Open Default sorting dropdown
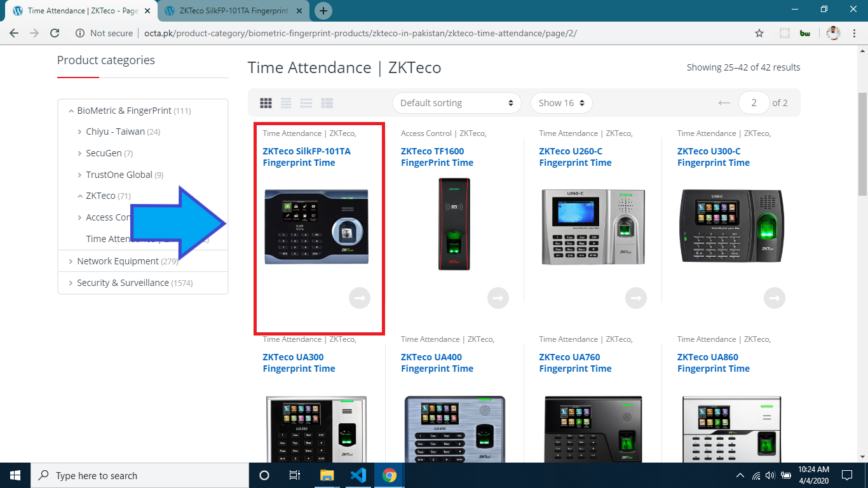Viewport: 868px width, 488px height. tap(456, 103)
